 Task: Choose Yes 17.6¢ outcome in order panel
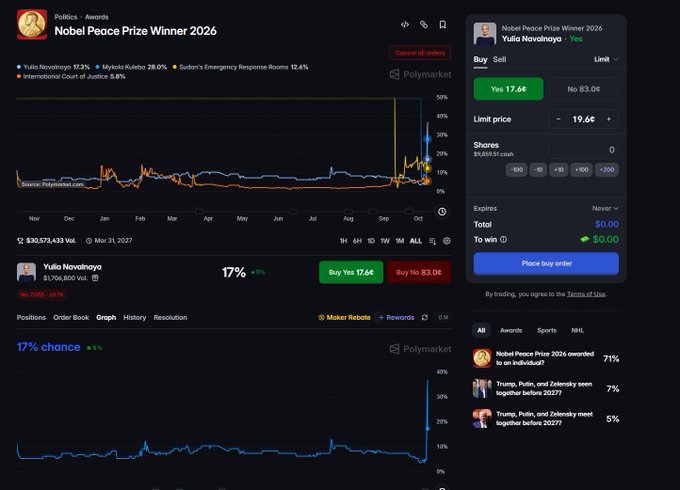tap(508, 89)
